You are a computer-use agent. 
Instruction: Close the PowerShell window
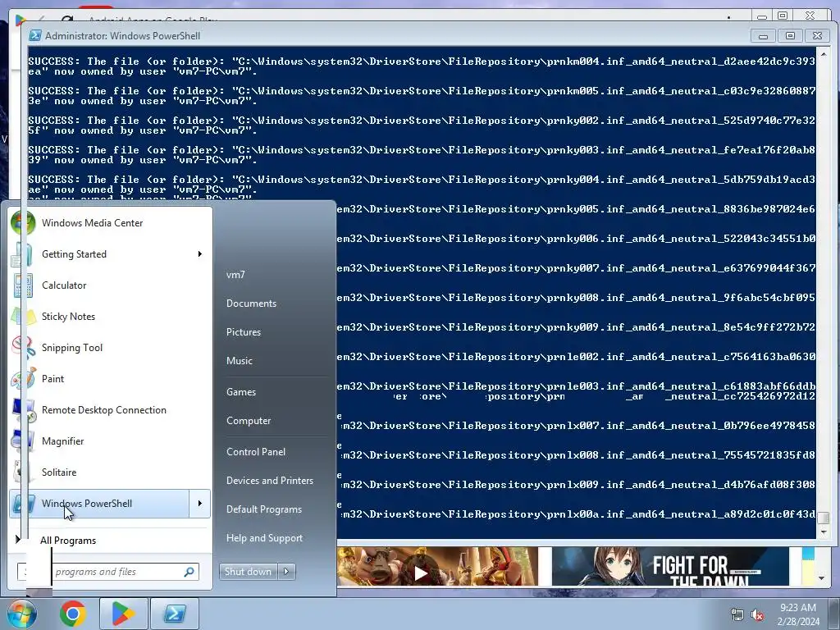tap(817, 36)
